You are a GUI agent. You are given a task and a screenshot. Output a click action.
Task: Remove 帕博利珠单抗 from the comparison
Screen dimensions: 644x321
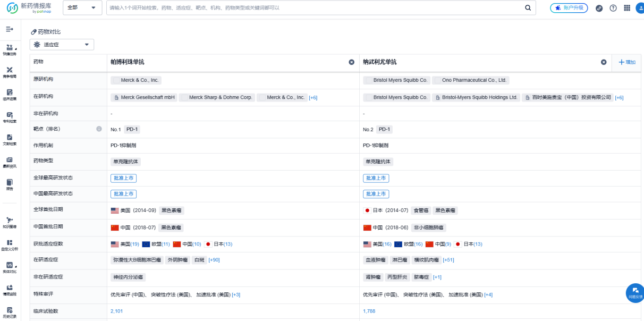pos(351,62)
